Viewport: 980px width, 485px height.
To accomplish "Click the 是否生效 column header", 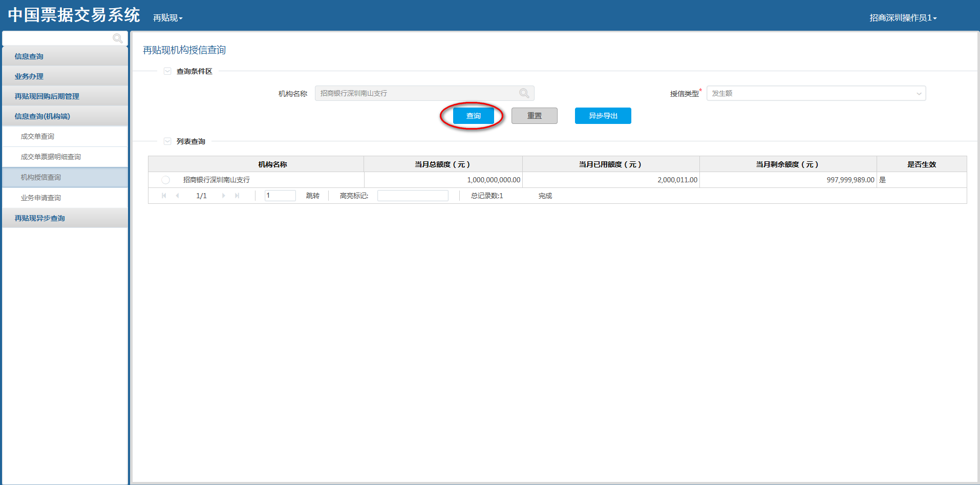I will [x=922, y=164].
